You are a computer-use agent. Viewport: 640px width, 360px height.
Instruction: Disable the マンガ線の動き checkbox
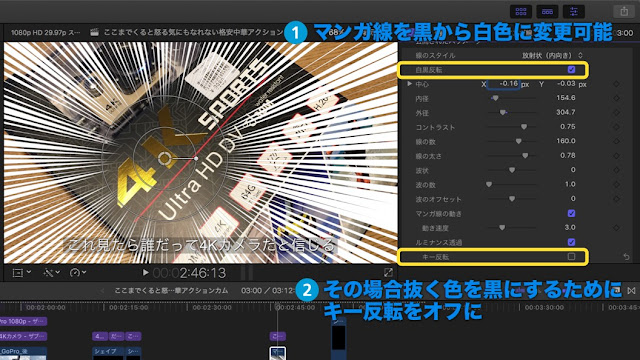571,213
